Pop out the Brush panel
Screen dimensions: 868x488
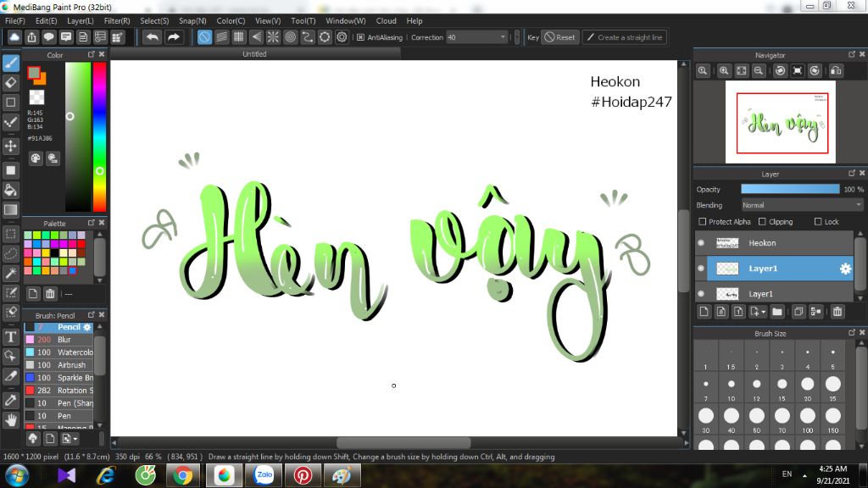click(92, 315)
